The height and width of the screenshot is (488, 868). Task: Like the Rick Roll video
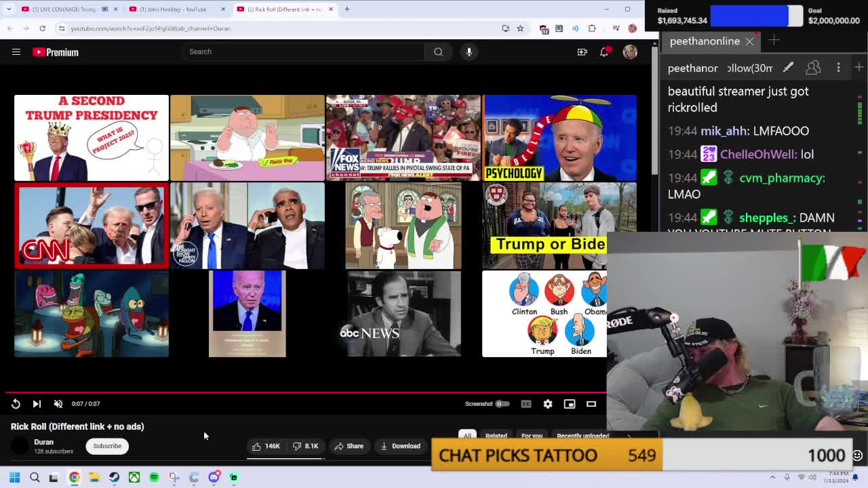coord(265,446)
